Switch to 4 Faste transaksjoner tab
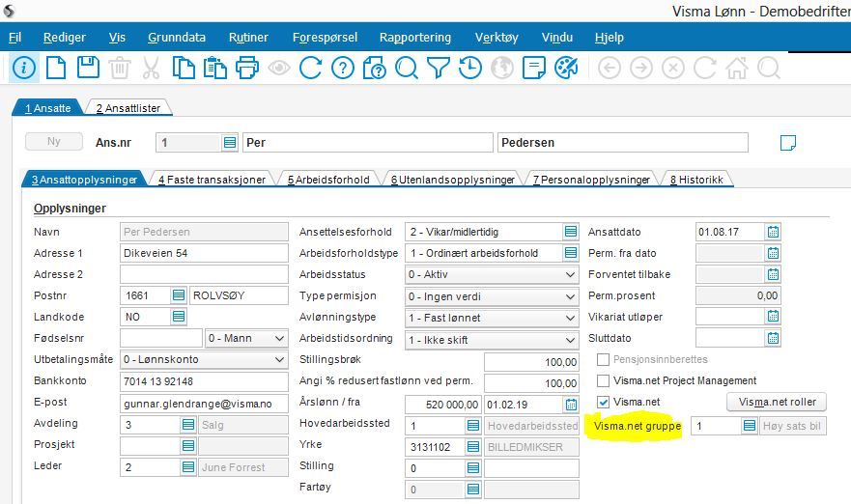The height and width of the screenshot is (504, 851). [212, 180]
